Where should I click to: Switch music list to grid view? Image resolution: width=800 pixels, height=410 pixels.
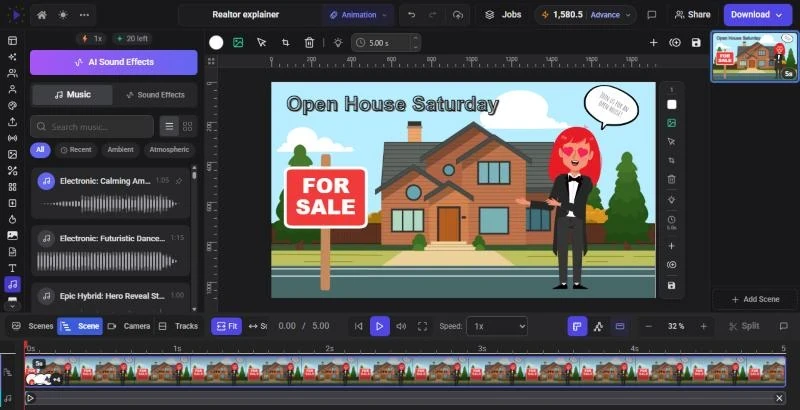(x=187, y=126)
